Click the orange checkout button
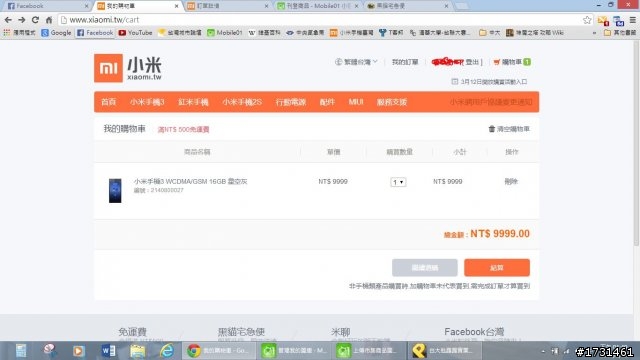 click(497, 268)
